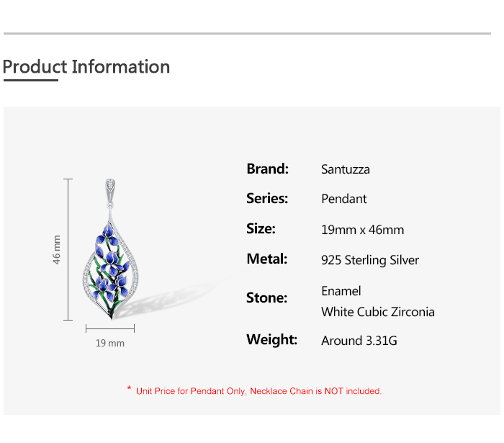This screenshot has height=443, width=504.
Task: Click the 46 mm height dimension label
Action: (x=57, y=249)
